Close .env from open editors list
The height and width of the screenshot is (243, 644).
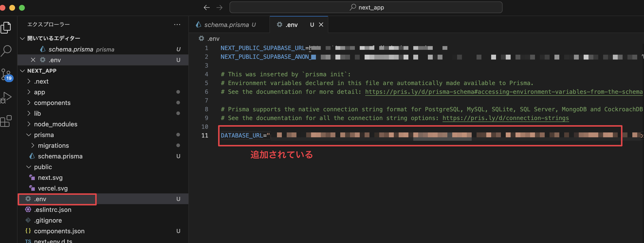pos(33,60)
